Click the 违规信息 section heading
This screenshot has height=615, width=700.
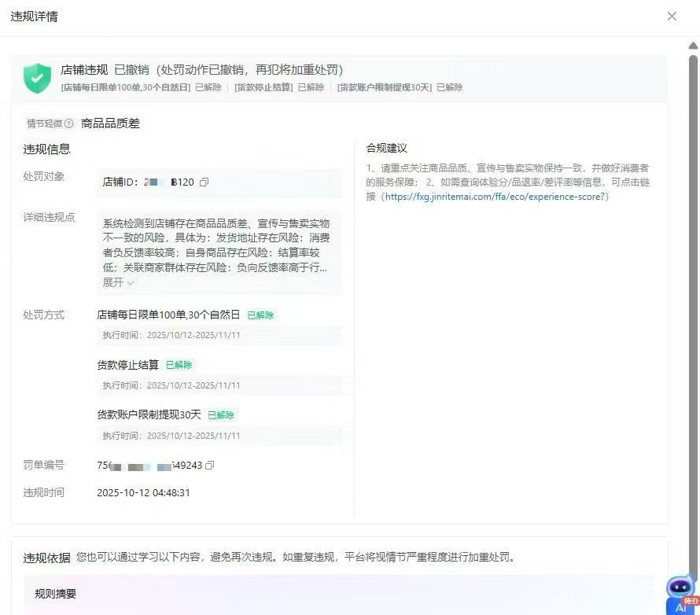click(46, 149)
